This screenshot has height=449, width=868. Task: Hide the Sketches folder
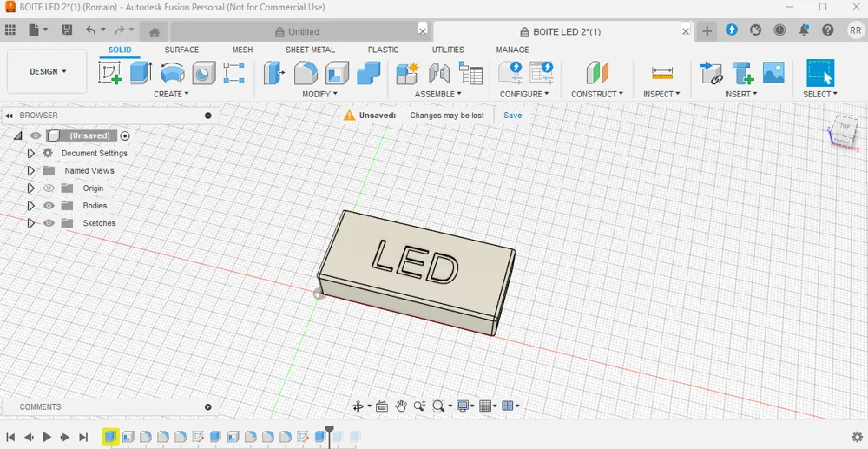pyautogui.click(x=49, y=223)
